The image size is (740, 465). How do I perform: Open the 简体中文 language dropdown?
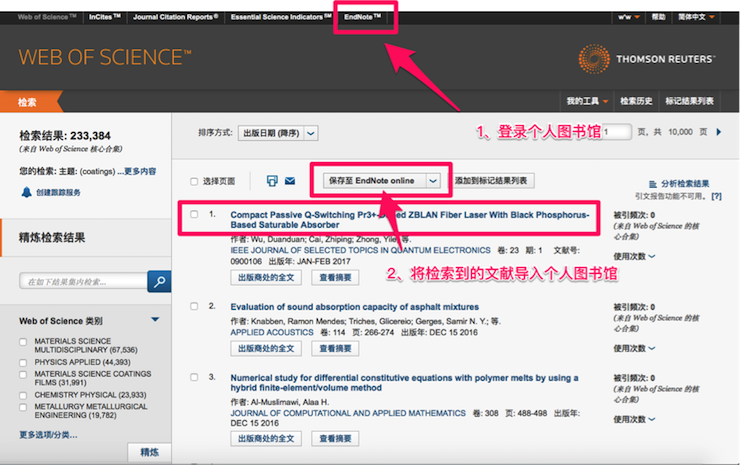tap(696, 17)
